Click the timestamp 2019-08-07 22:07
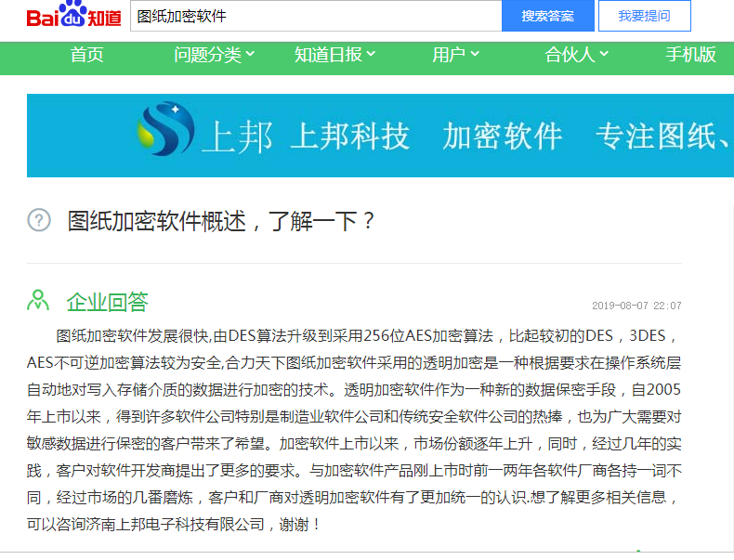The width and height of the screenshot is (734, 560). (636, 306)
